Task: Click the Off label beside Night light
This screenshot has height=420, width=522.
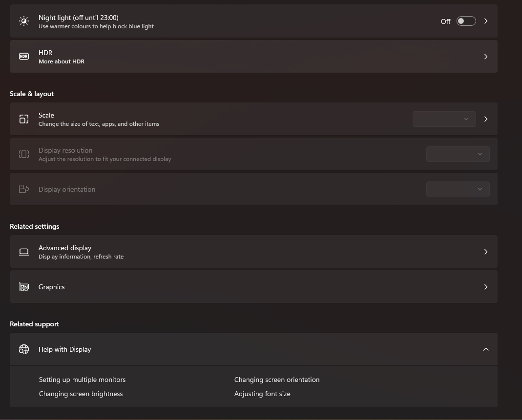Action: (x=445, y=21)
